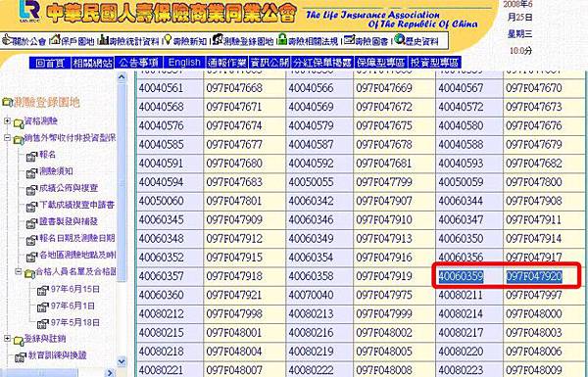Open the 歷史資料 link
588x377 pixels.
click(x=421, y=41)
